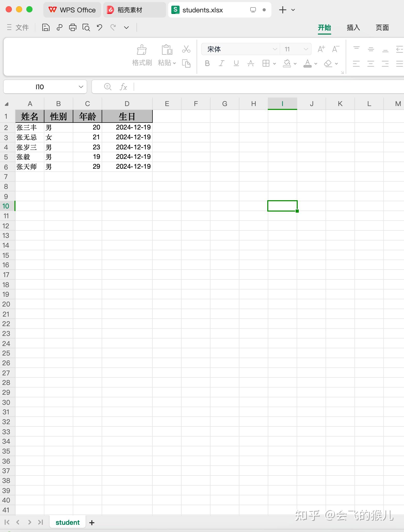404x532 pixels.
Task: Click the Format Painter (格式刷) icon
Action: pos(142,50)
